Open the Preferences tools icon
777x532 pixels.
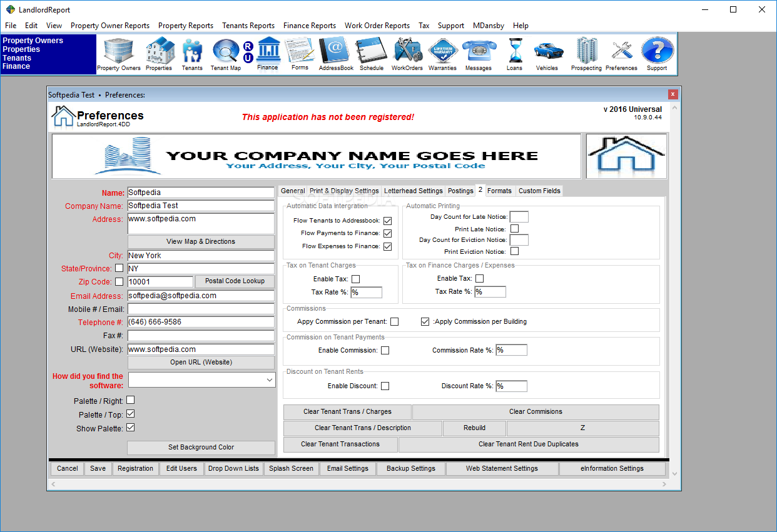[622, 54]
